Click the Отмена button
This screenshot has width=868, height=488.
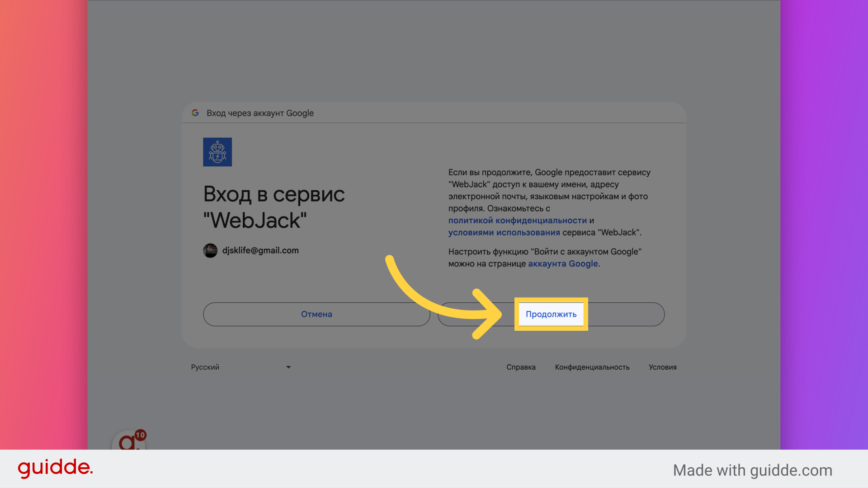point(316,314)
